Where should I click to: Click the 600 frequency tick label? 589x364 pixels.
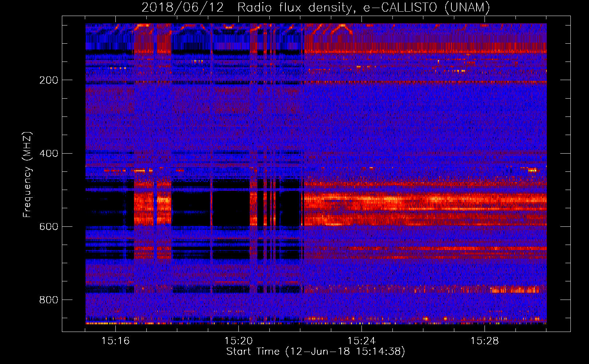tap(49, 226)
